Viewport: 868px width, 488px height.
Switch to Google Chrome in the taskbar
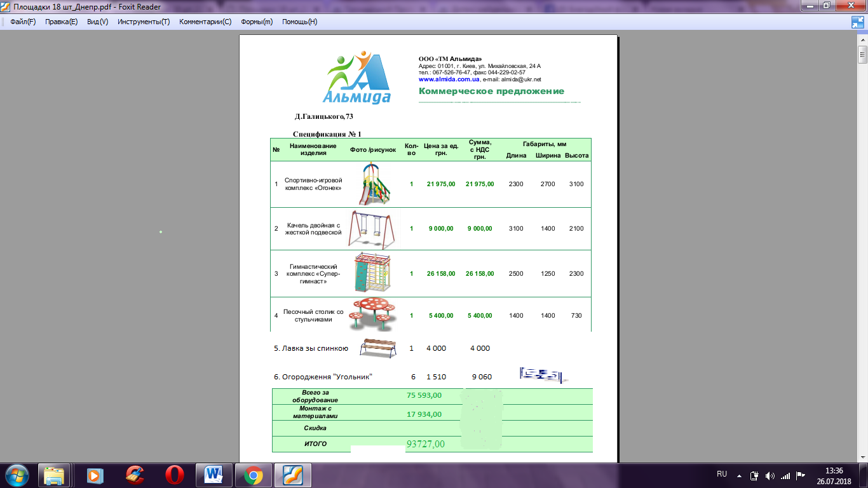(253, 475)
